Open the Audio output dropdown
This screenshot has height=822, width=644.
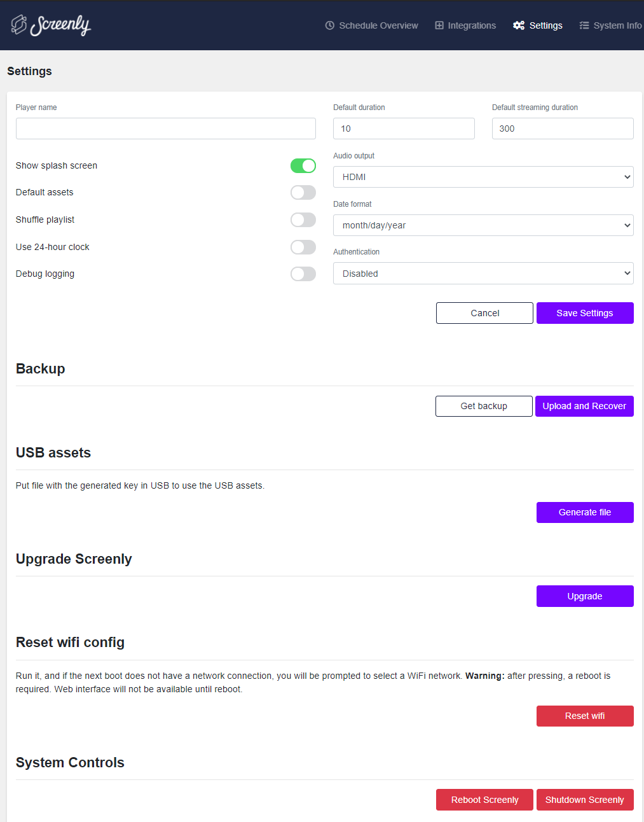pyautogui.click(x=483, y=176)
